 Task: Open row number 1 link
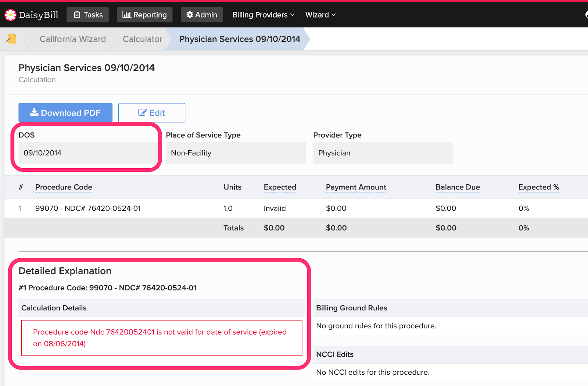coord(20,208)
